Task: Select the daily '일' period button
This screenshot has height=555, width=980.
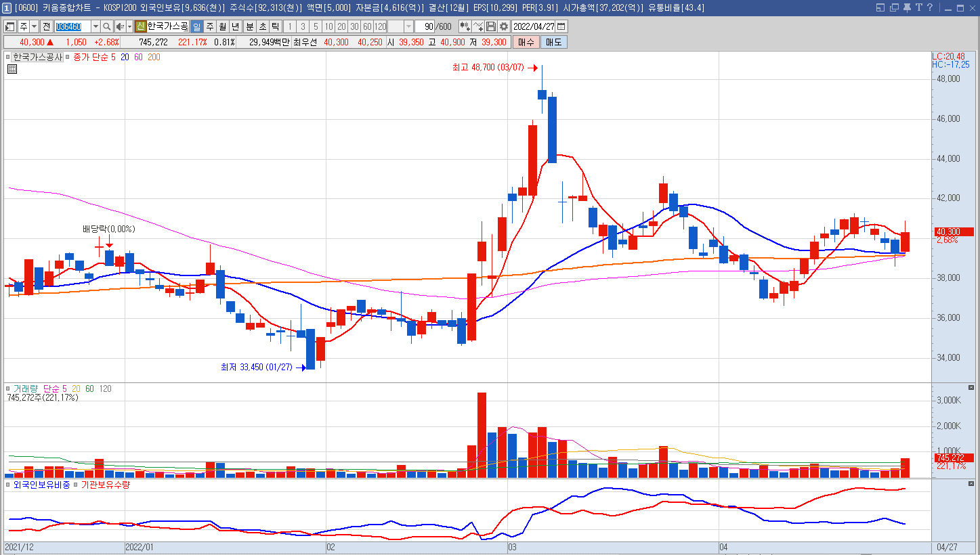Action: click(196, 26)
